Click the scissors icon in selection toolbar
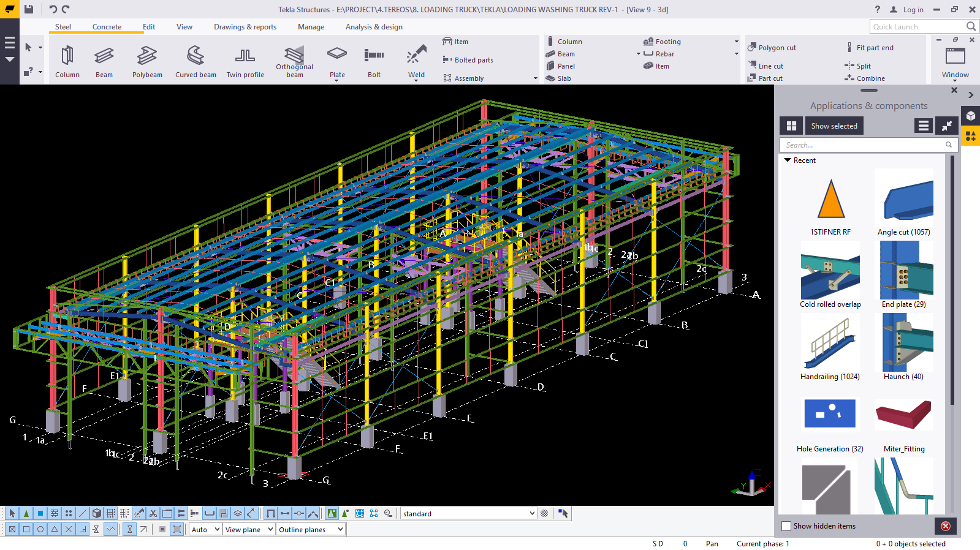Image resolution: width=980 pixels, height=550 pixels. coord(153,513)
